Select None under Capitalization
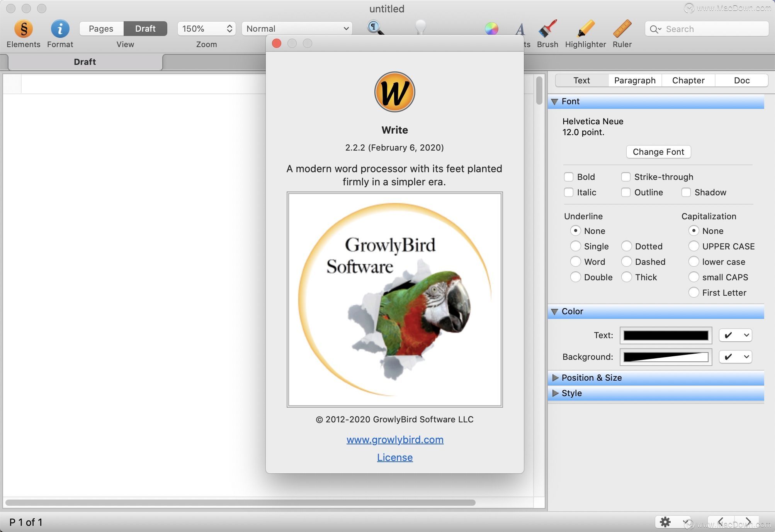Screen dimensions: 775x532 tap(693, 231)
